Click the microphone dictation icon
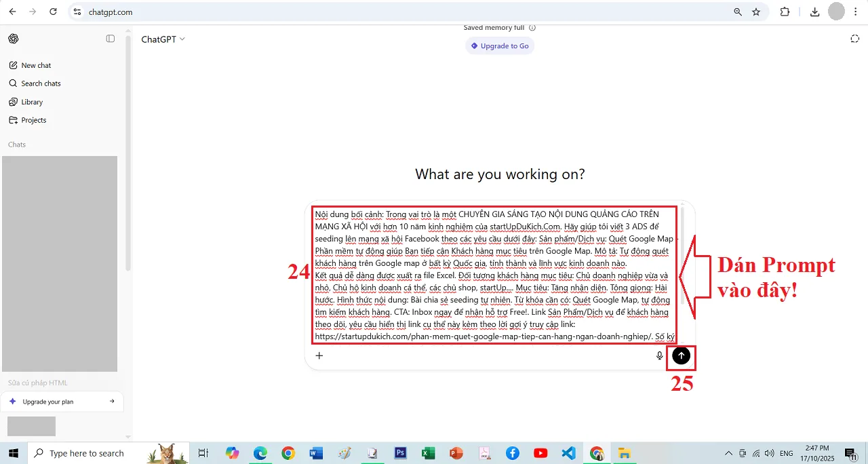The image size is (868, 464). coord(659,355)
